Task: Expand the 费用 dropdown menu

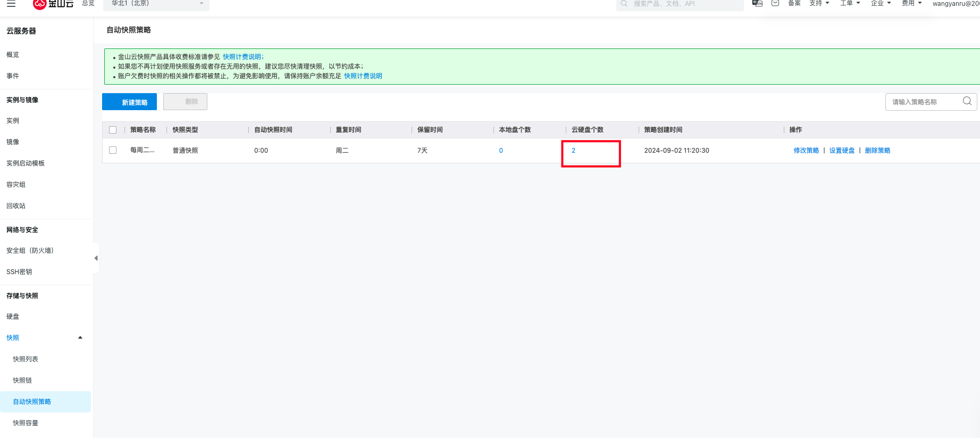Action: tap(911, 3)
